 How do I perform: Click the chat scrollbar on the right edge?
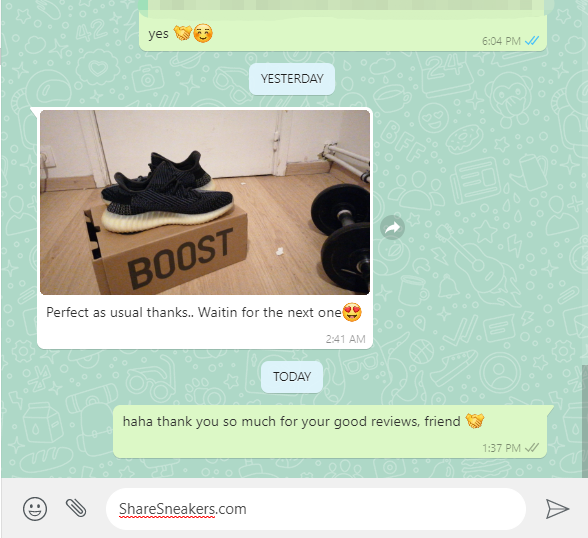585,421
